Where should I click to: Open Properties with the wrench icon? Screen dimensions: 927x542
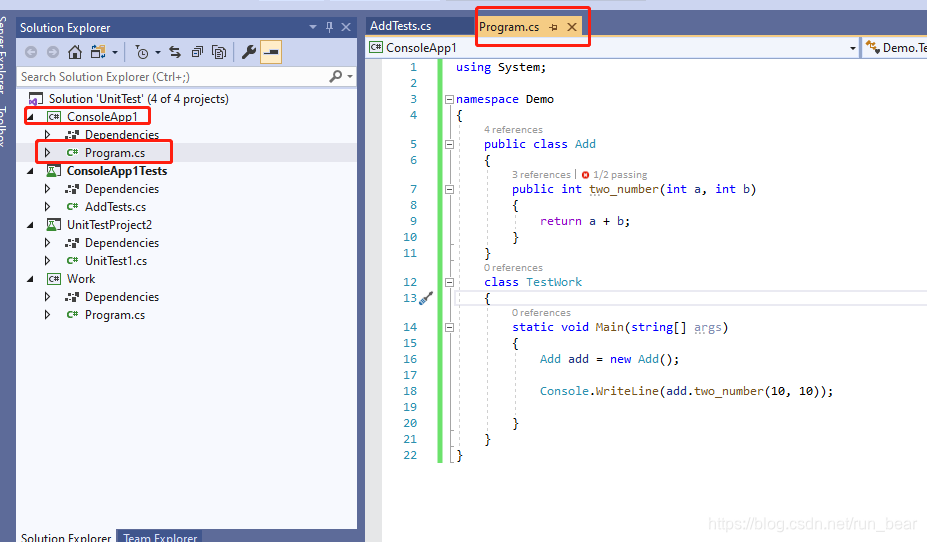(x=249, y=53)
